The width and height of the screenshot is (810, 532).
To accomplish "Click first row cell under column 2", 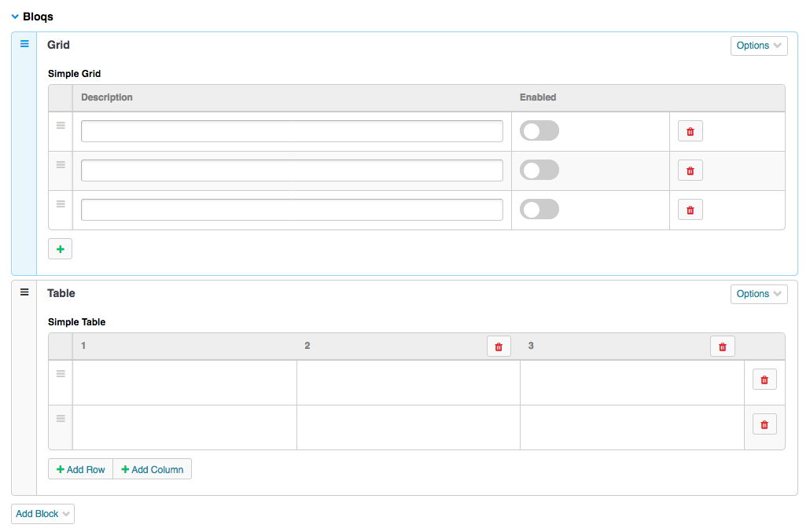I will 408,383.
